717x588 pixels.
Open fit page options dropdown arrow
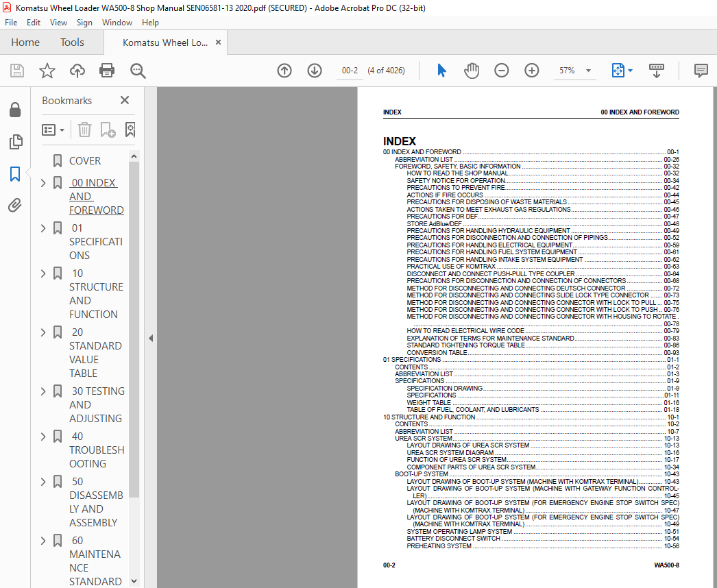pos(631,71)
